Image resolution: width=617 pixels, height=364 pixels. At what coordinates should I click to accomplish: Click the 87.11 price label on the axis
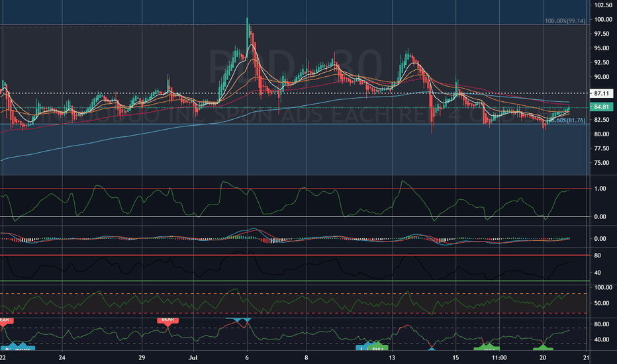(x=602, y=94)
